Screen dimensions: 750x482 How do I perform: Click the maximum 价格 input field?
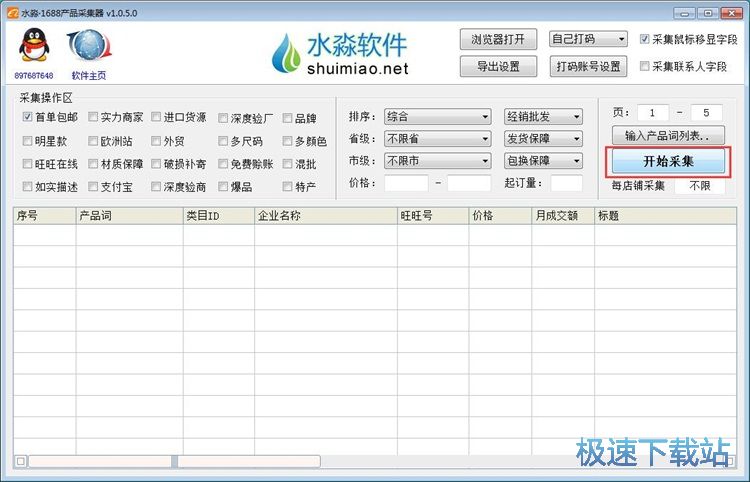(x=469, y=183)
